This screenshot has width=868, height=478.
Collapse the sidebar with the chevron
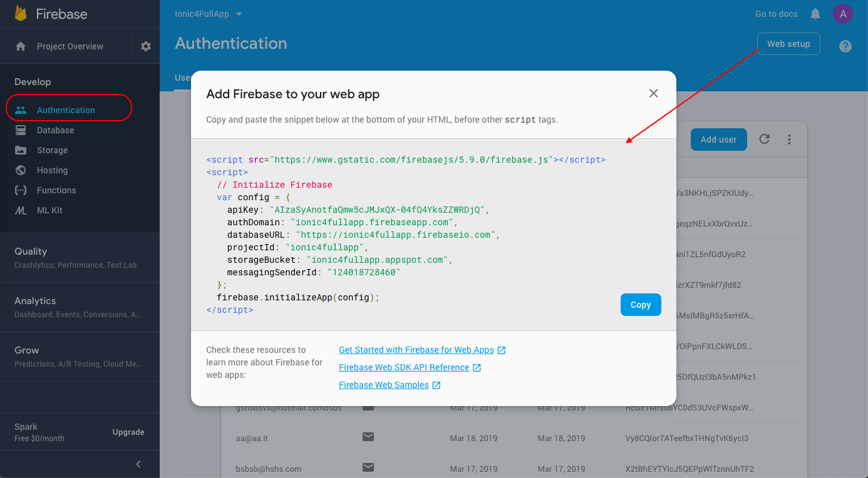[138, 464]
